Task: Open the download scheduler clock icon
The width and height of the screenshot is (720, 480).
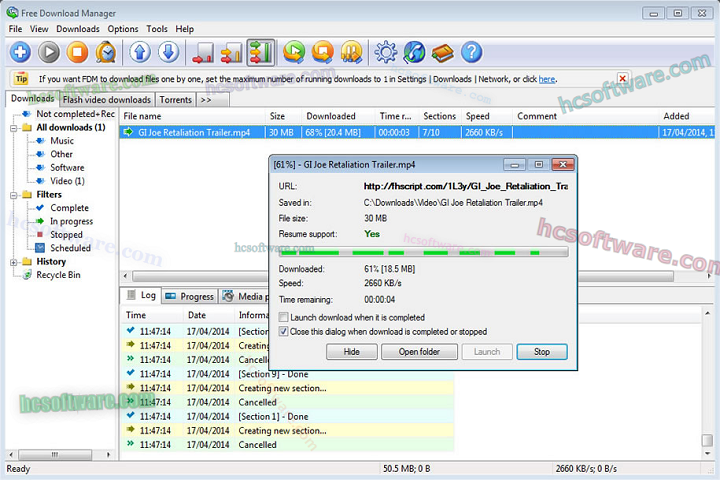Action: click(106, 52)
